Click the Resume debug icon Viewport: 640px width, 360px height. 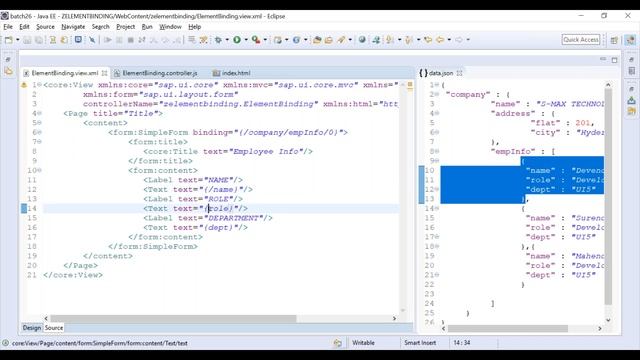click(108, 40)
